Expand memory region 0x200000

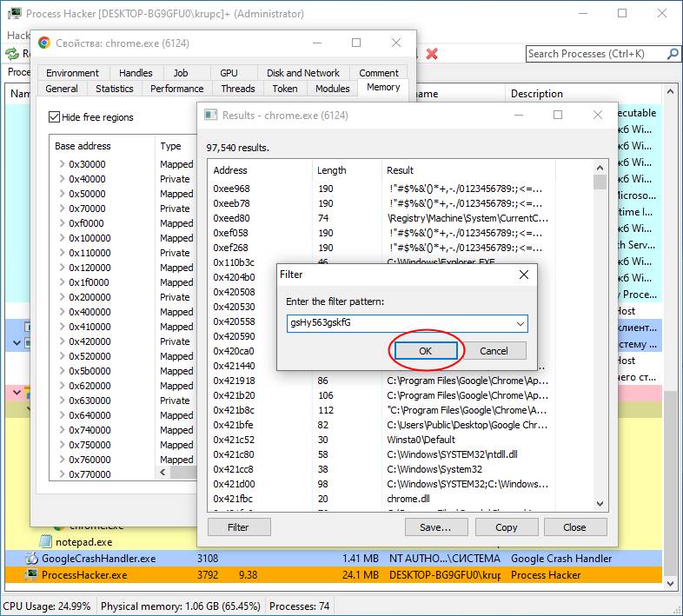62,297
